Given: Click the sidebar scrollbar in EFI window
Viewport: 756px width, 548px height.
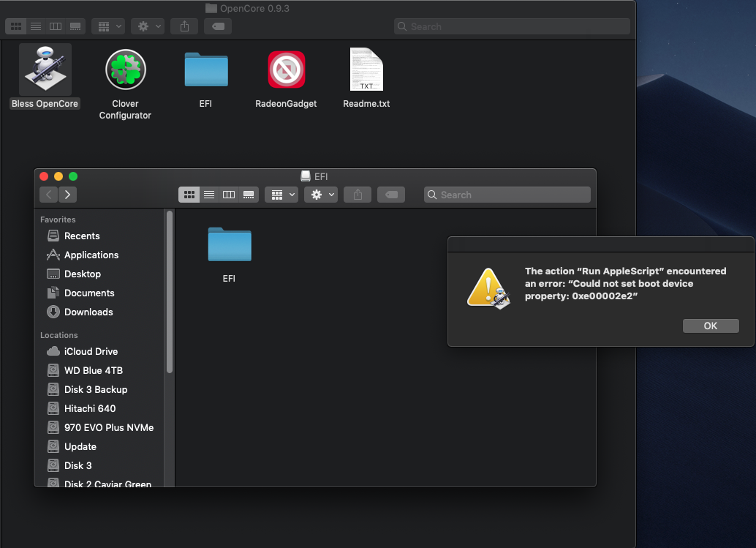Looking at the screenshot, I should pos(169,293).
